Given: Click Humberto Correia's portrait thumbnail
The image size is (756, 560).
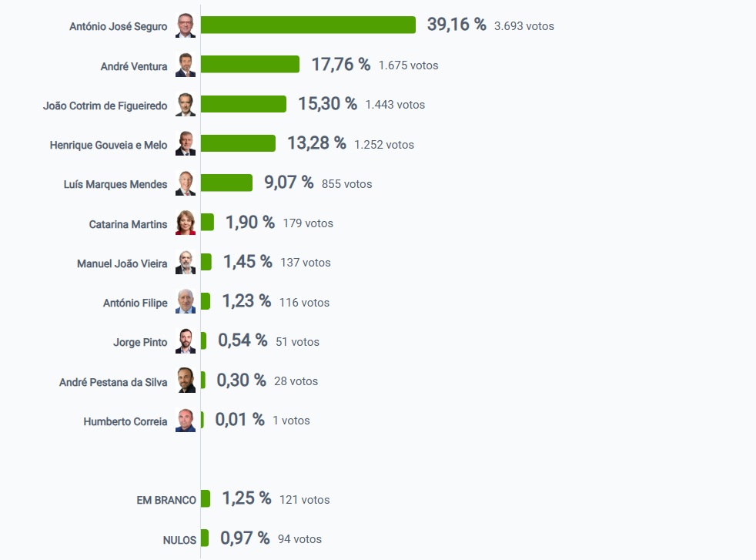Looking at the screenshot, I should [x=186, y=421].
